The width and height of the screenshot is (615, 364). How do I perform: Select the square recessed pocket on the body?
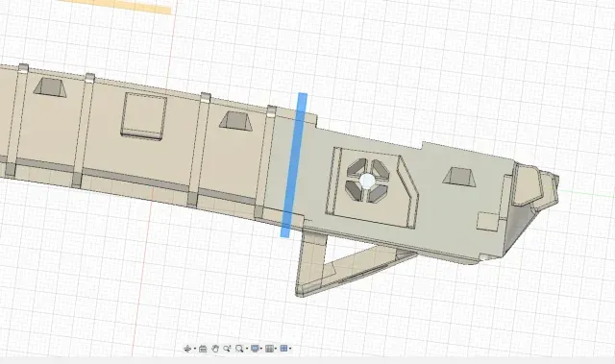[144, 115]
